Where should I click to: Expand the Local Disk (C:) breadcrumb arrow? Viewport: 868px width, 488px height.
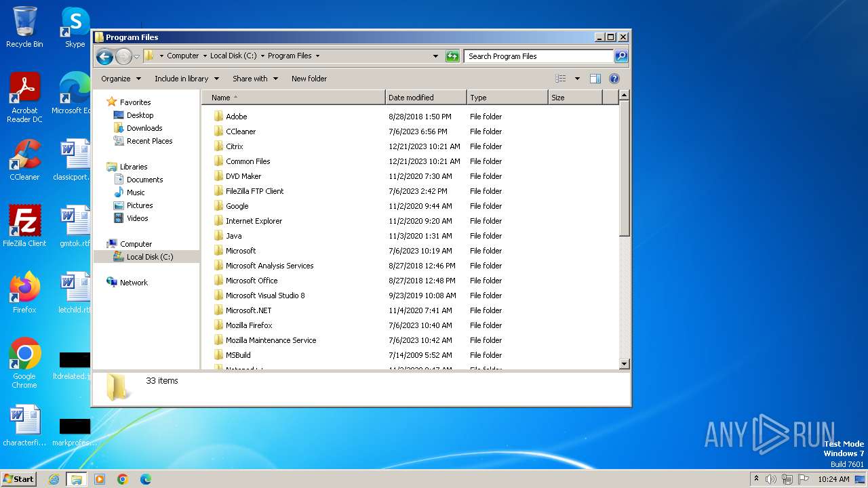coord(262,56)
